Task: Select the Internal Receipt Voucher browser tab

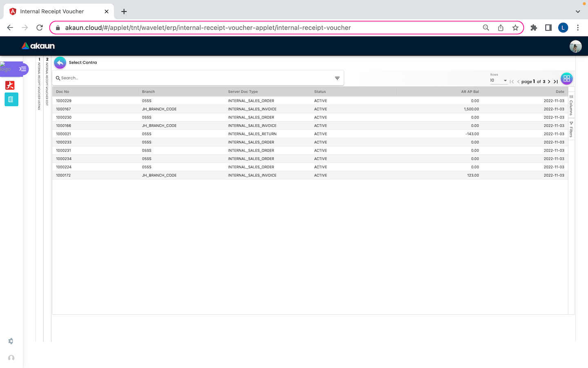Action: pyautogui.click(x=59, y=11)
